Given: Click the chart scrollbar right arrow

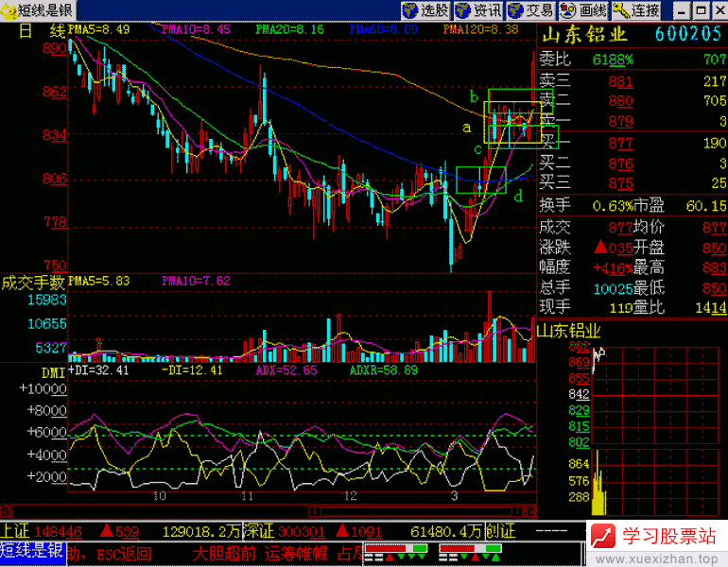Looking at the screenshot, I should click(x=530, y=511).
